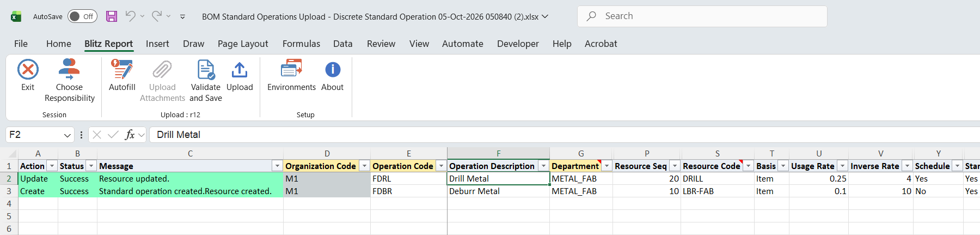This screenshot has width=980, height=235.
Task: Open the Basis filter dropdown
Action: (783, 166)
